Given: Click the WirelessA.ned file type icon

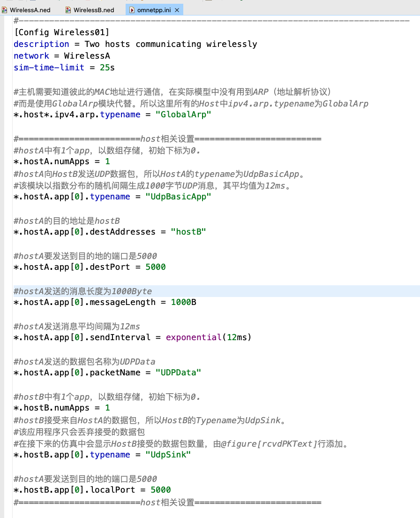Looking at the screenshot, I should click(x=5, y=9).
